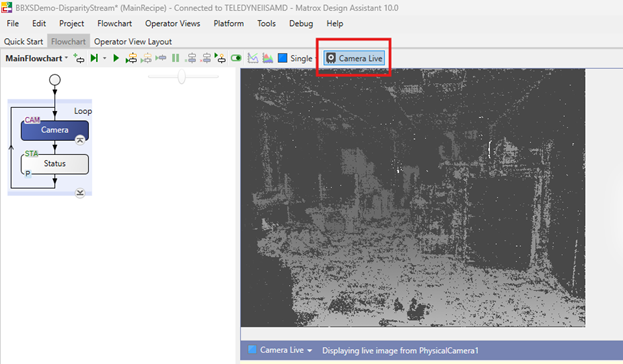Select the Camera step in flowchart
Image resolution: width=623 pixels, height=364 pixels.
pos(55,130)
